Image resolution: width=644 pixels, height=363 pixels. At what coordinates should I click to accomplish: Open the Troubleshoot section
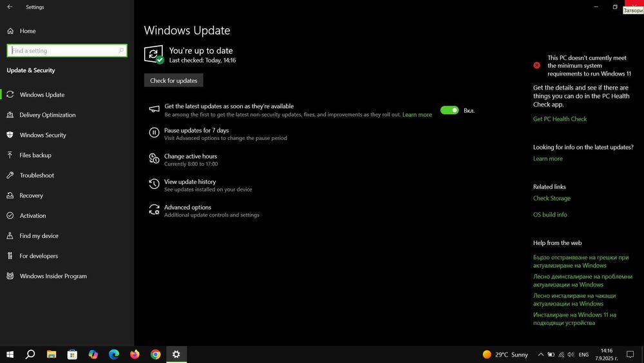tap(67, 175)
